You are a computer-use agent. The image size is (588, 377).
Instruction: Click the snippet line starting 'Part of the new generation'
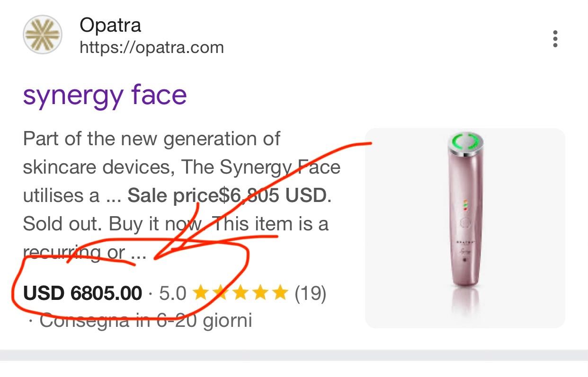(151, 139)
